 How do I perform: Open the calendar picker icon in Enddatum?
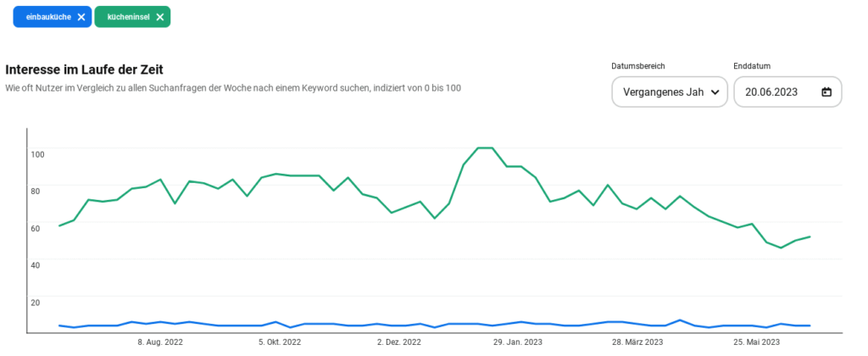(x=826, y=92)
